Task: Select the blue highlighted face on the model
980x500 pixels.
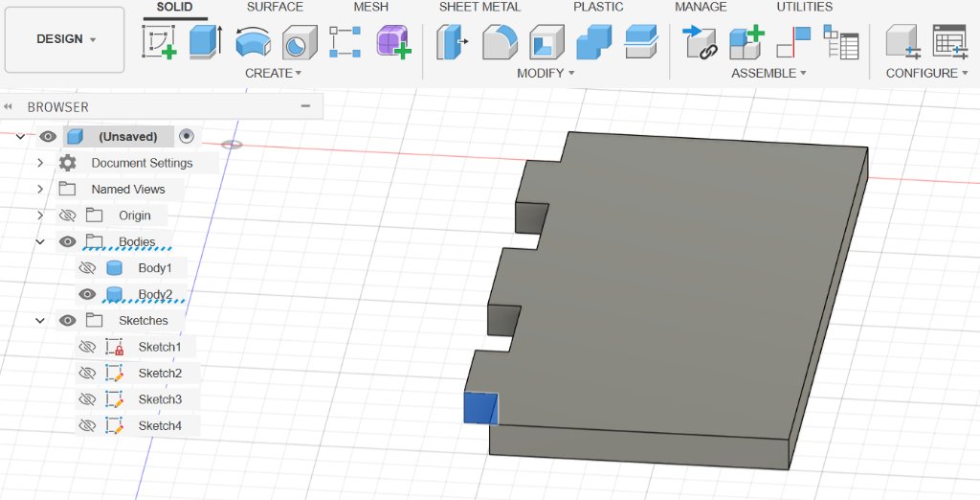Action: tap(480, 407)
